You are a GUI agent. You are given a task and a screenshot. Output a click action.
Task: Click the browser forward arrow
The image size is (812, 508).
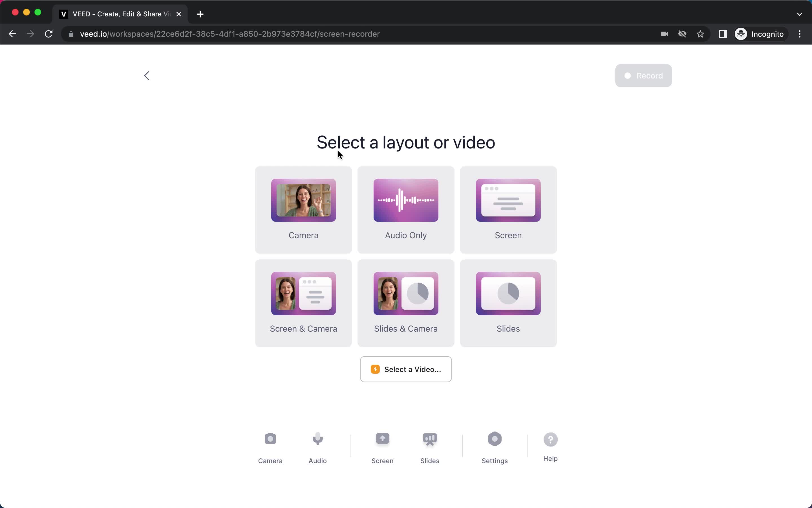(x=30, y=34)
